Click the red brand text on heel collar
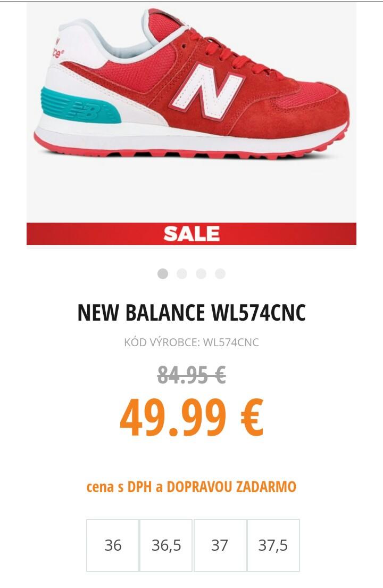The height and width of the screenshot is (588, 383). 57,48
